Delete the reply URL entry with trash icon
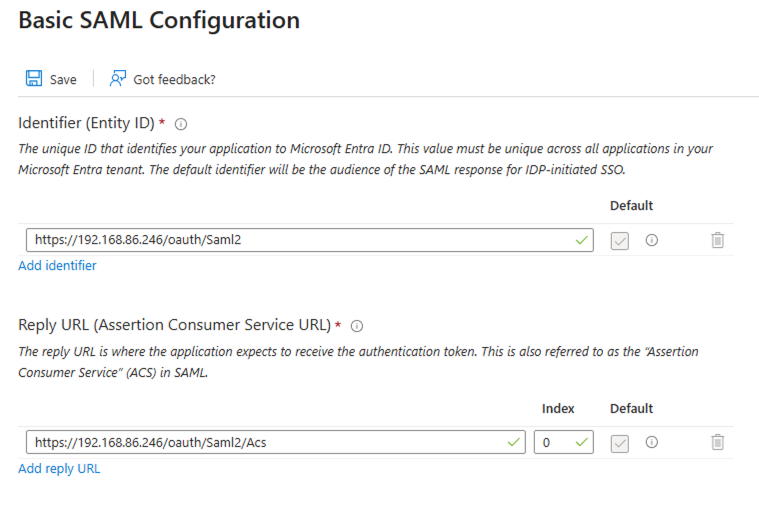This screenshot has width=759, height=507. coord(717,442)
